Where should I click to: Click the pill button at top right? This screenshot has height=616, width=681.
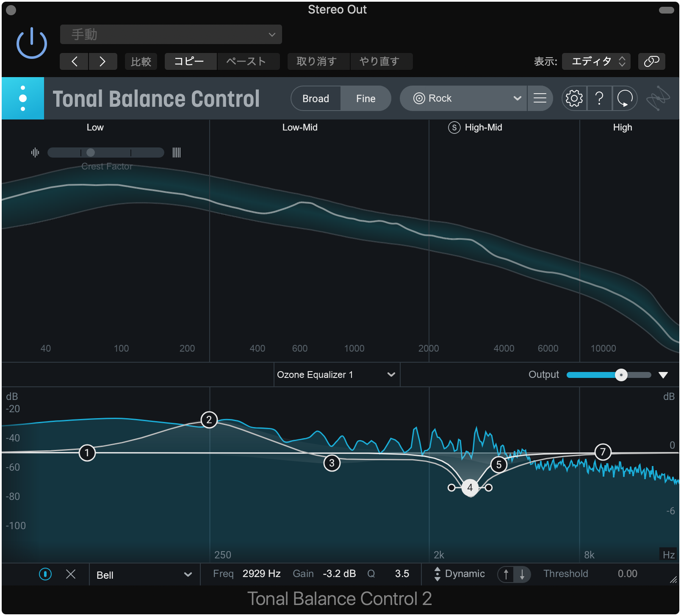666,10
